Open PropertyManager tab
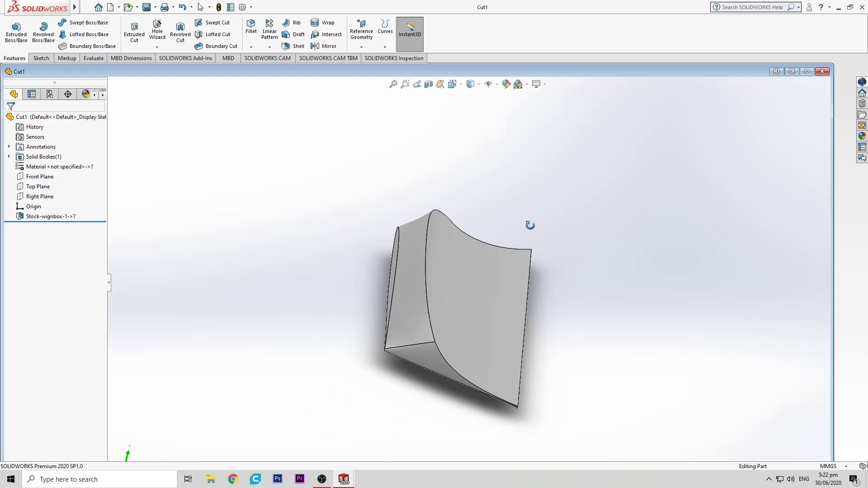 (x=32, y=94)
